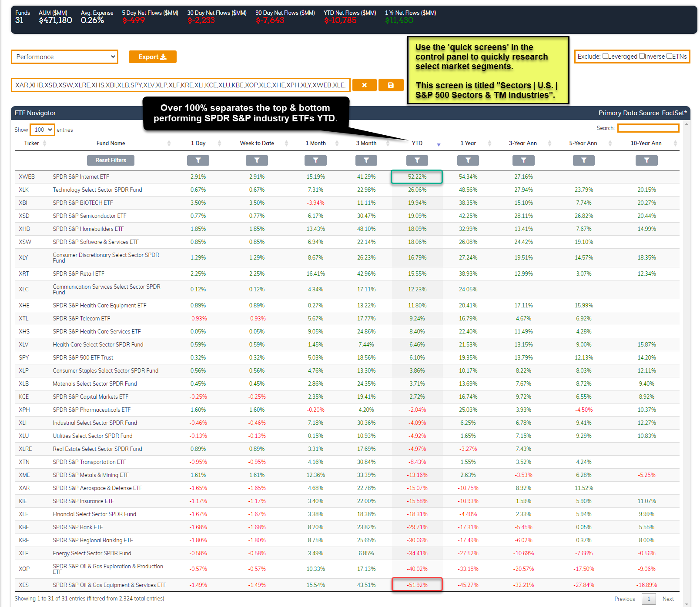Open the 1 Day column filter
The image size is (700, 607).
tap(198, 160)
